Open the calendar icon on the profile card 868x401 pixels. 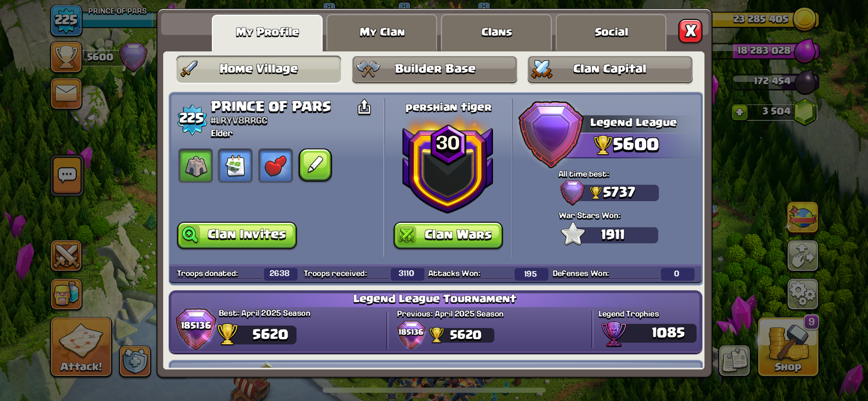(235, 166)
